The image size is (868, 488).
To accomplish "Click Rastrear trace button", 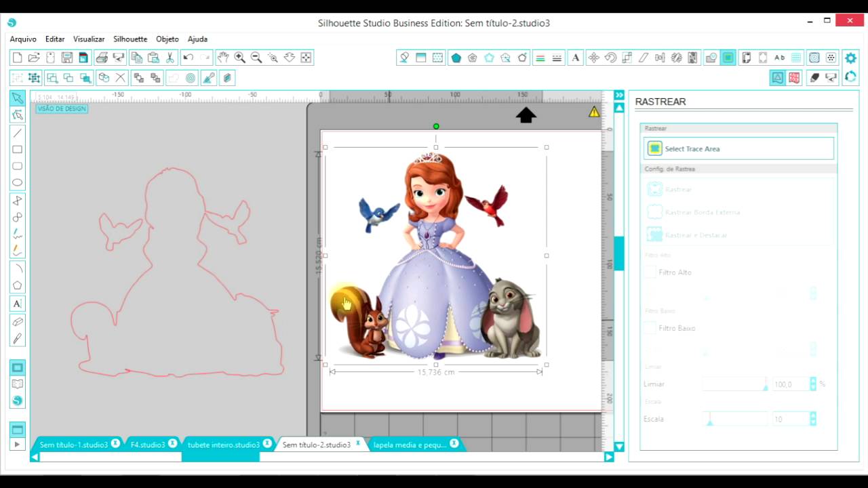I will coord(738,190).
